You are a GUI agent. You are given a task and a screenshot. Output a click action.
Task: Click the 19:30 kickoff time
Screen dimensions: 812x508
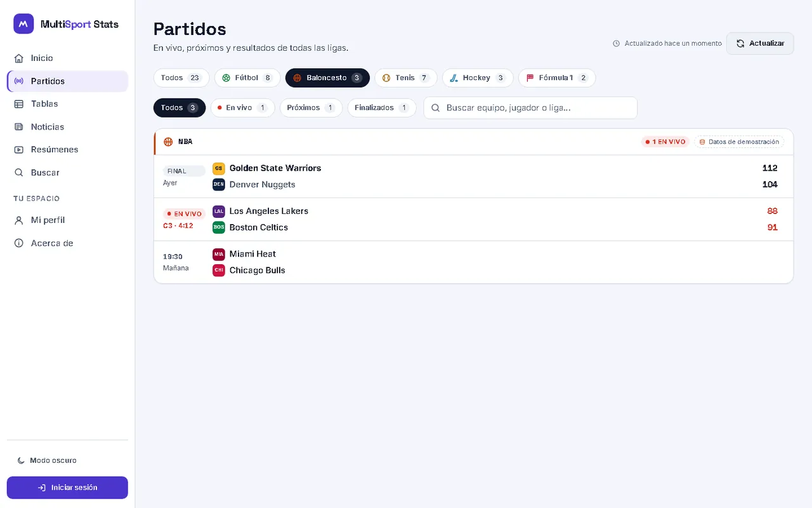coord(173,257)
